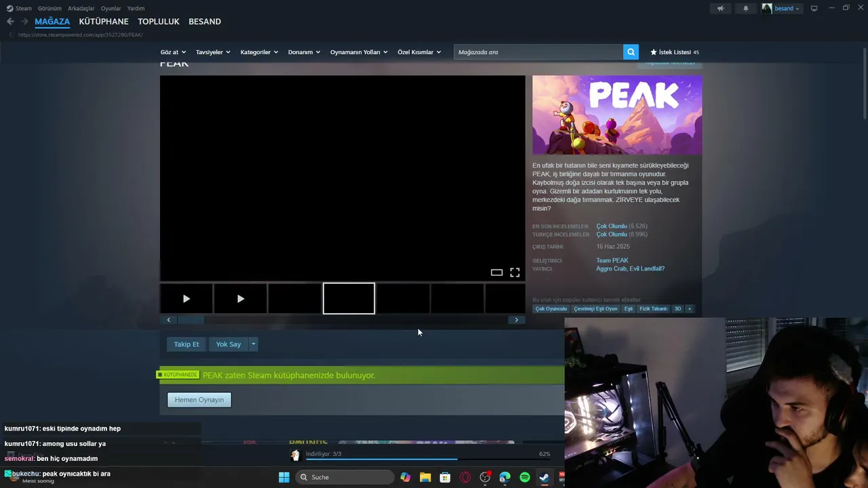Viewport: 868px width, 488px height.
Task: Open the notifications bell
Action: pos(746,8)
